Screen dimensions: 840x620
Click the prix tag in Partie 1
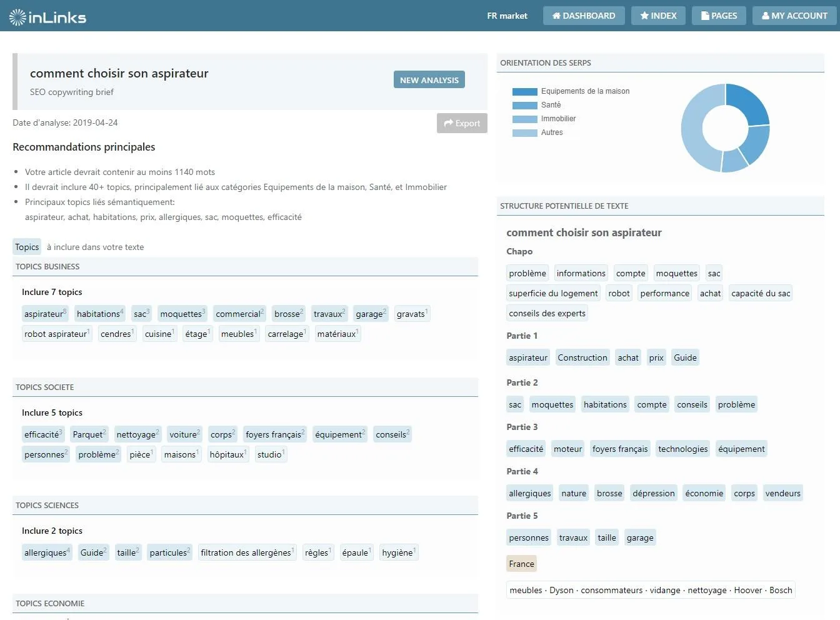656,357
